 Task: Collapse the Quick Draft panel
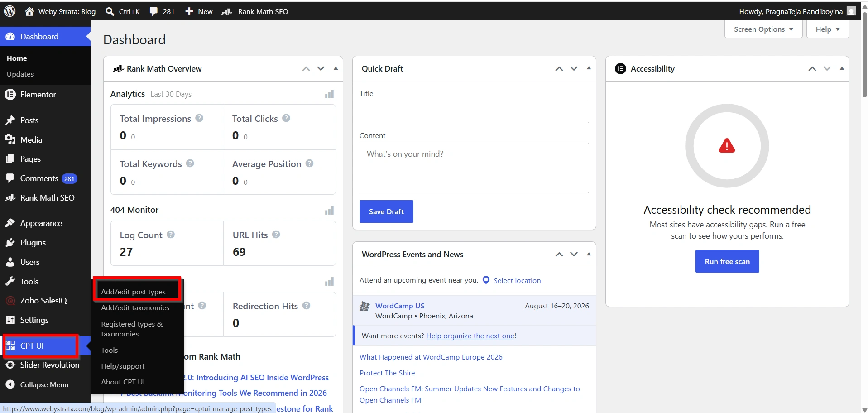[589, 68]
